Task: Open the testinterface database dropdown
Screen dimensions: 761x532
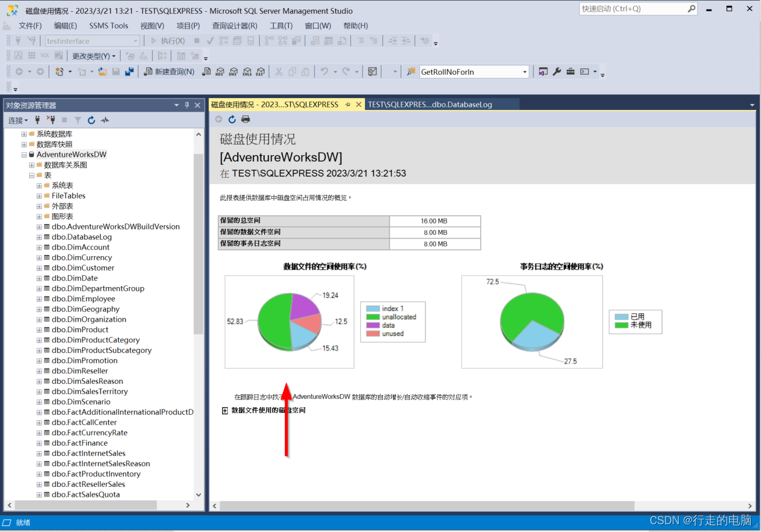Action: (x=136, y=41)
